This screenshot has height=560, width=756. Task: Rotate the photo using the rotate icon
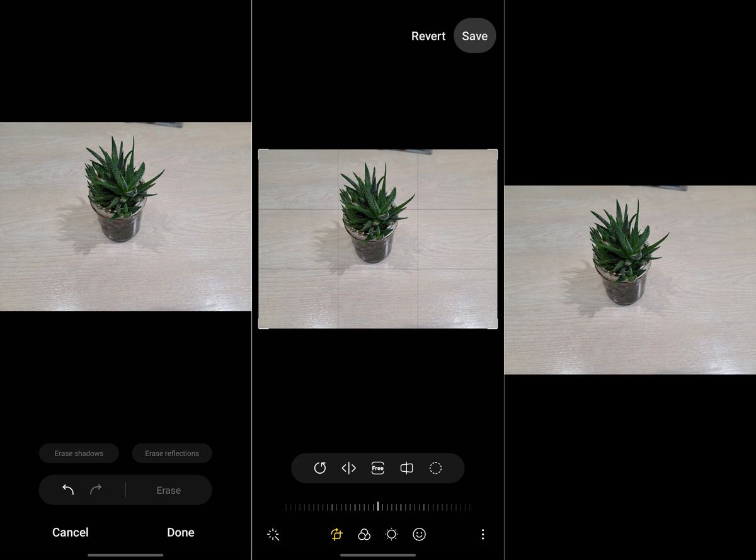(x=320, y=468)
